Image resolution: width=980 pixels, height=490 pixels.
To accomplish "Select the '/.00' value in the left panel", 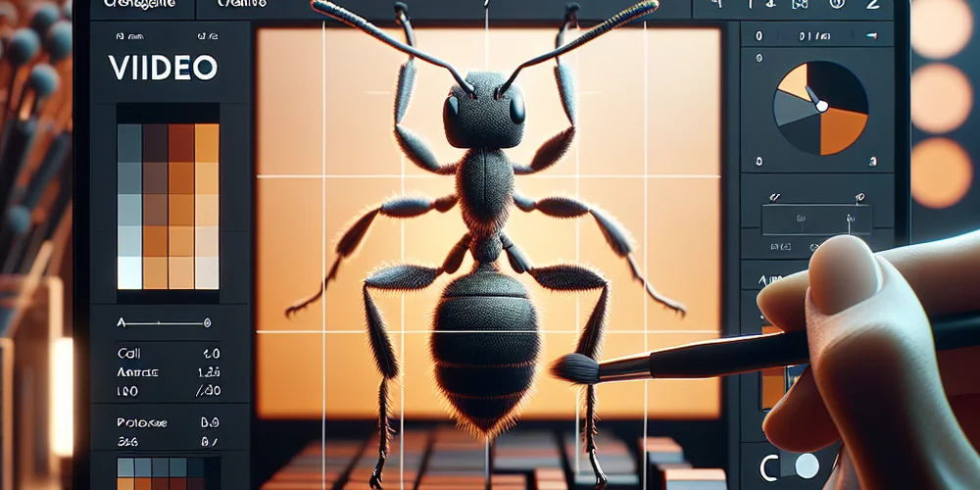I will [x=210, y=391].
